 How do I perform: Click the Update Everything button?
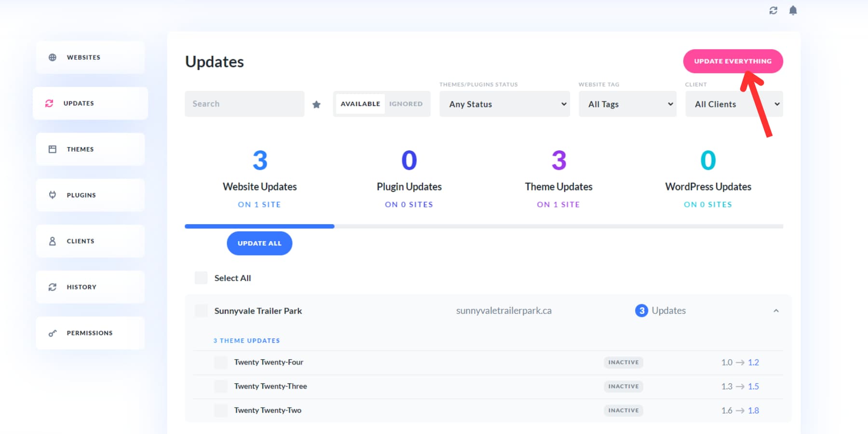click(x=733, y=61)
